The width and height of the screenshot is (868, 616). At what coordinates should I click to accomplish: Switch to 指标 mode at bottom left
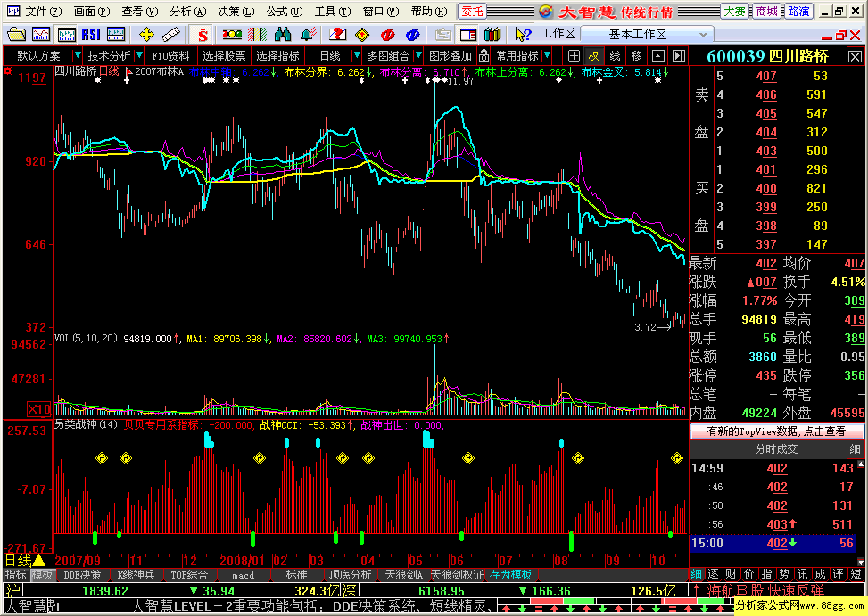point(15,575)
